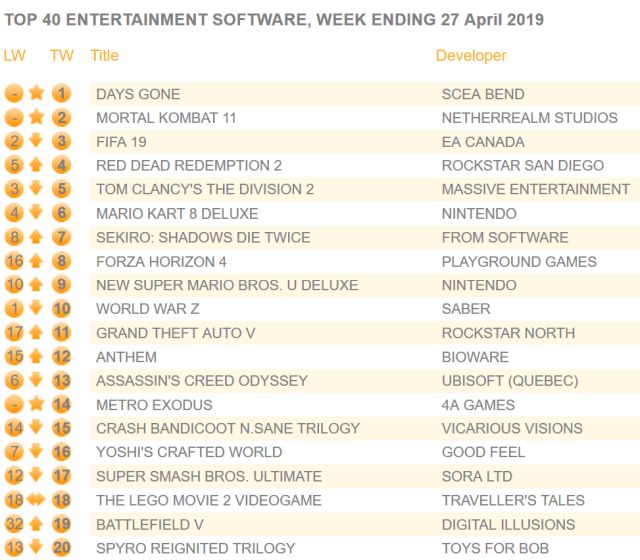Image resolution: width=640 pixels, height=560 pixels.
Task: Click the LW column header
Action: [x=14, y=56]
